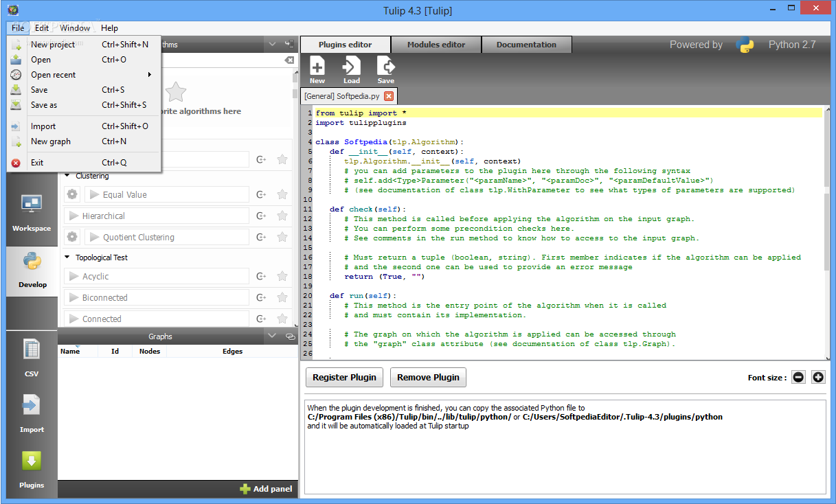Clear the algorithm filter field
This screenshot has width=836, height=504.
289,60
